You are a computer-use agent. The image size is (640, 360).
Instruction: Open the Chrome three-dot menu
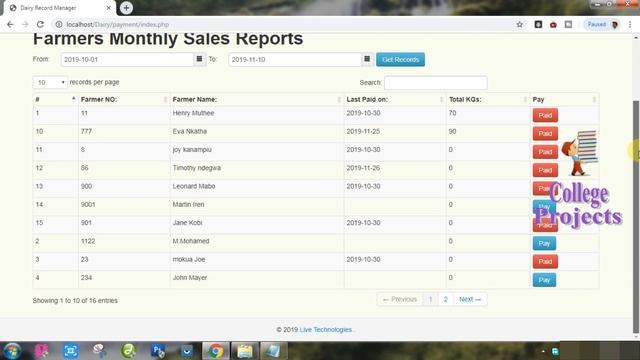click(630, 24)
